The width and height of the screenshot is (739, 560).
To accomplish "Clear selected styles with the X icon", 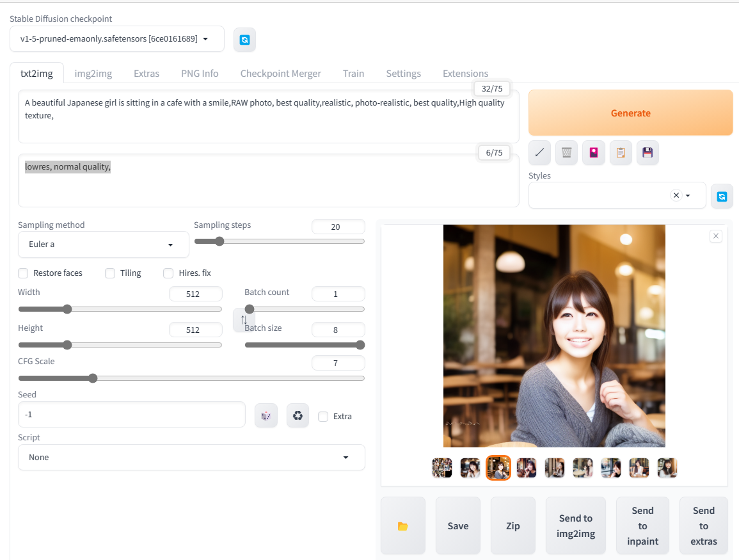I will 676,195.
